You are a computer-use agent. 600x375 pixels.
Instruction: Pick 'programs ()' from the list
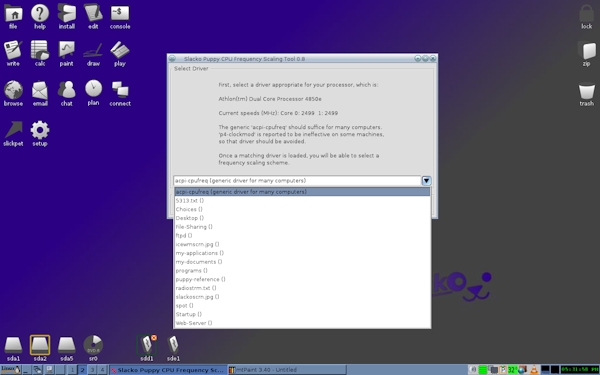click(302, 271)
